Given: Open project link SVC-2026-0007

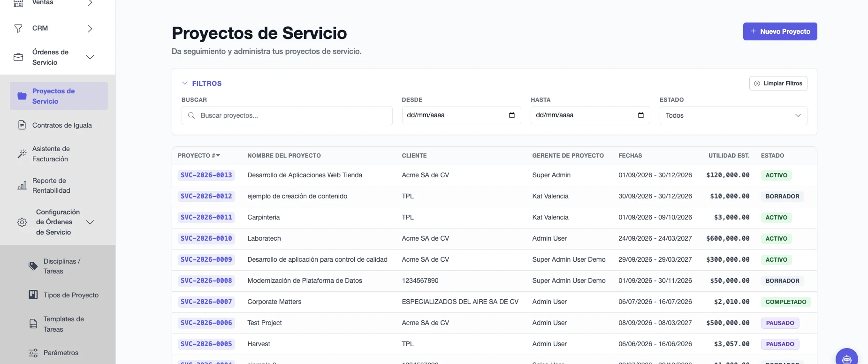Looking at the screenshot, I should click(206, 302).
